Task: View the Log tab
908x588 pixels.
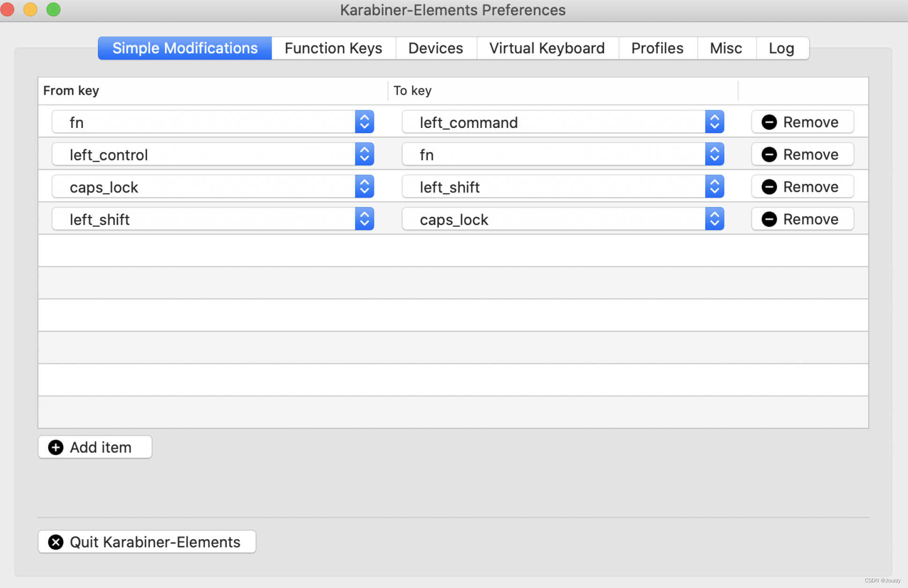Action: click(781, 48)
